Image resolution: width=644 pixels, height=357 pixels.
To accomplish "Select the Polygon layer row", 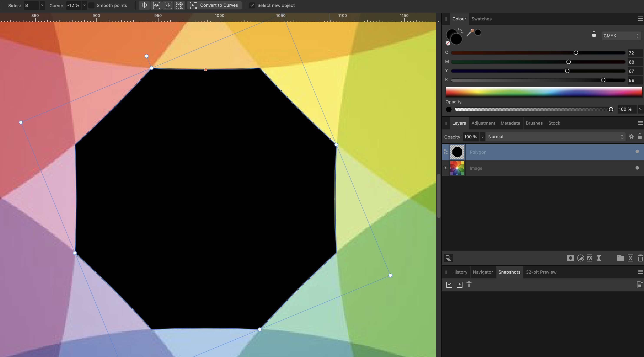I will pyautogui.click(x=543, y=152).
